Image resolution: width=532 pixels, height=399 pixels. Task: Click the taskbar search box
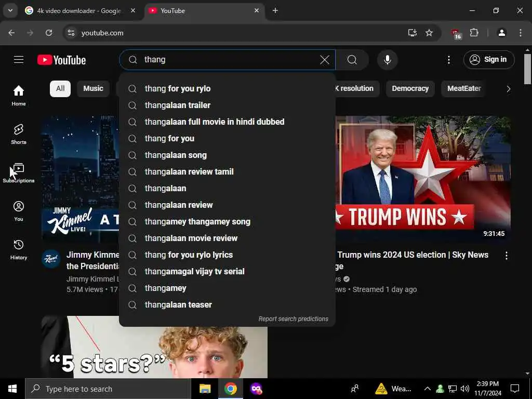[108, 389]
